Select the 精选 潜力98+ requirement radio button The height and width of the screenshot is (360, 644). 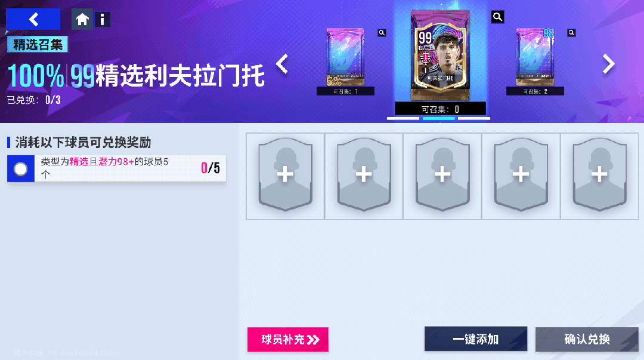click(x=20, y=169)
